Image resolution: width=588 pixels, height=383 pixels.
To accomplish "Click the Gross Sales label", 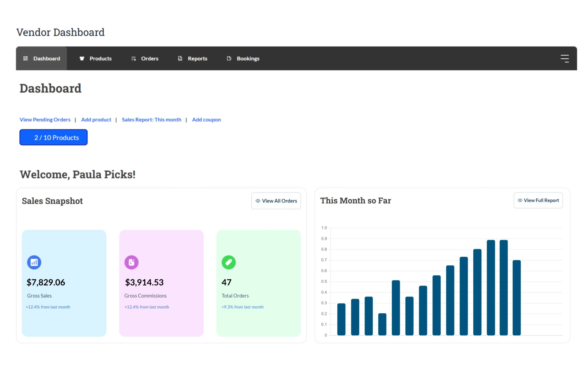I will 39,296.
